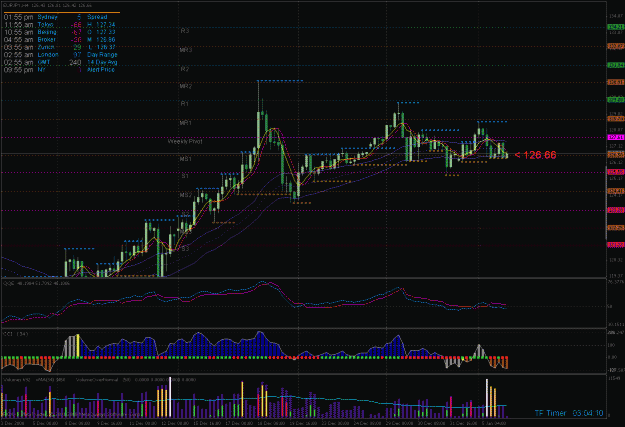625x427 pixels.
Task: Select the MR1 pivot level label
Action: (x=186, y=123)
